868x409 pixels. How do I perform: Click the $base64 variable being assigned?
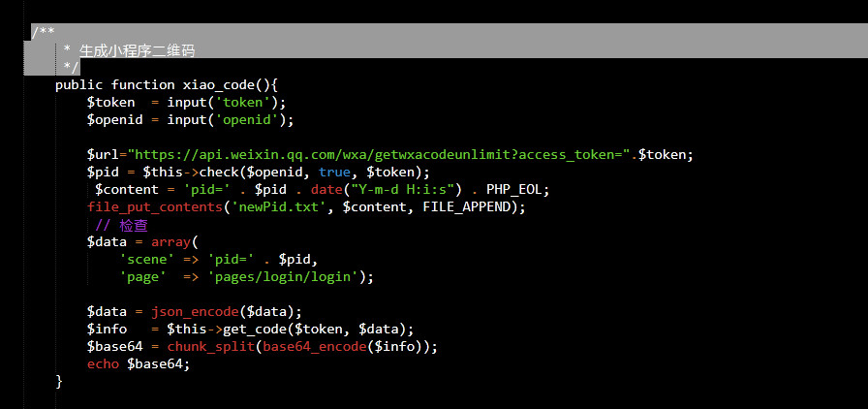point(114,347)
